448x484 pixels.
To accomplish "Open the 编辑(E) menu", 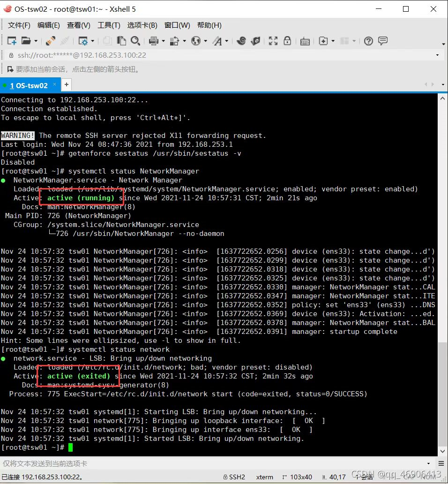I will (x=48, y=25).
